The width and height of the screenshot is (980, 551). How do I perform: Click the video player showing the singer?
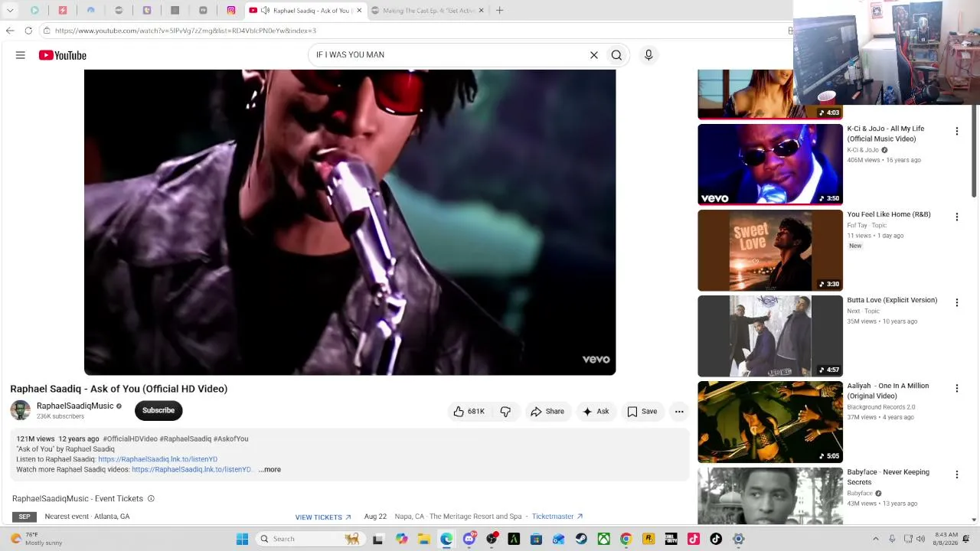click(x=350, y=223)
